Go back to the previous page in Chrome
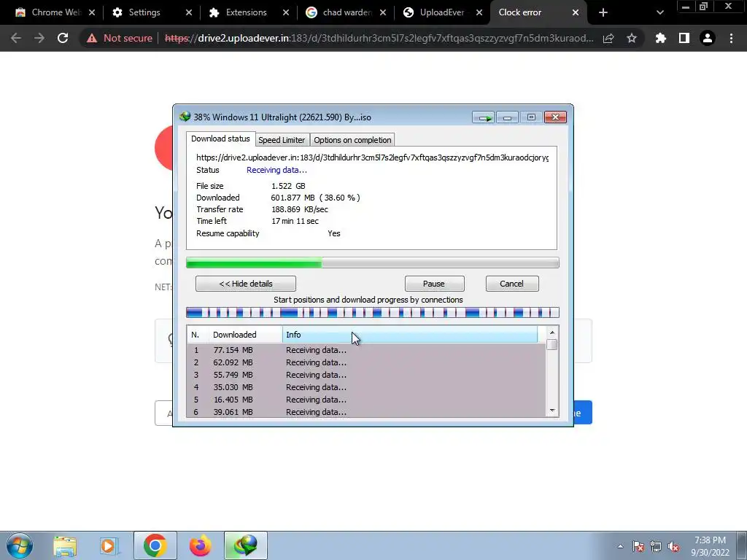The width and height of the screenshot is (747, 560). pyautogui.click(x=16, y=38)
